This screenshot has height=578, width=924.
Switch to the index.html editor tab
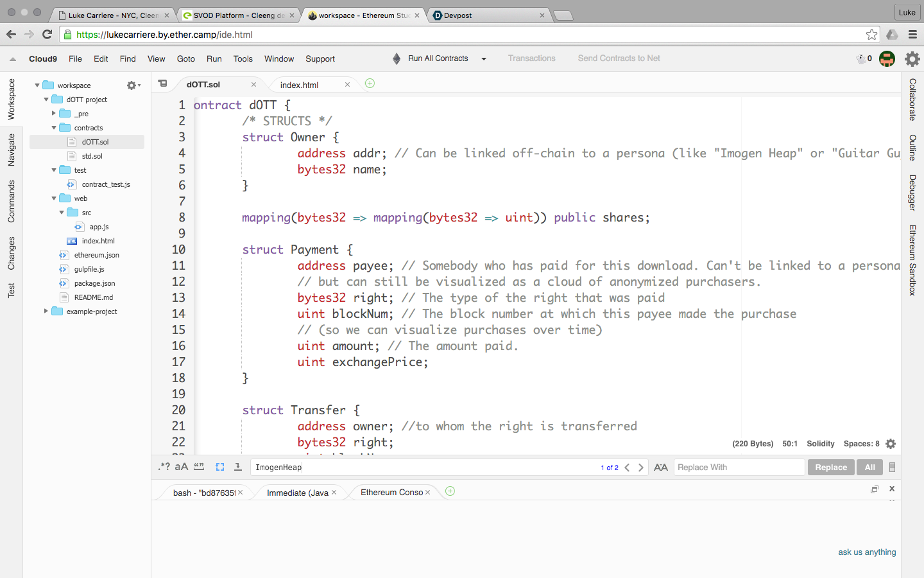pyautogui.click(x=300, y=85)
